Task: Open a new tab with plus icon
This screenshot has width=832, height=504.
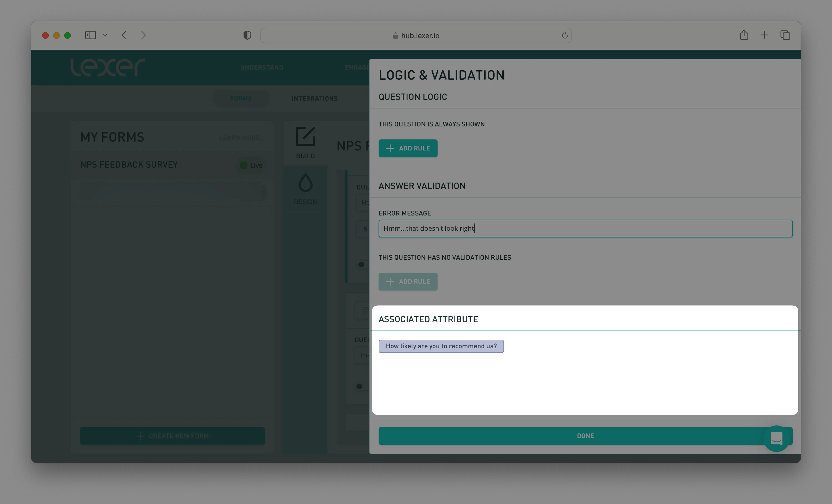Action: 764,35
